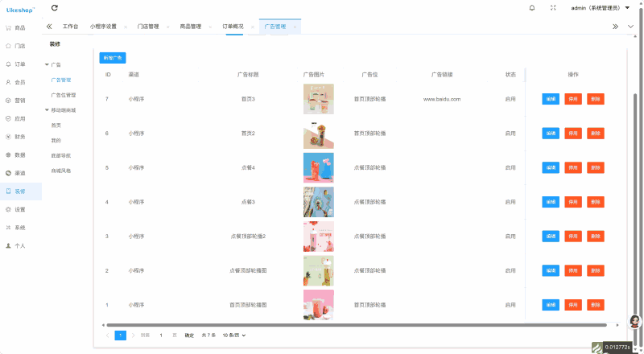Click 停用 for ad ID 1
Screen dimensions: 644x354
click(573, 305)
